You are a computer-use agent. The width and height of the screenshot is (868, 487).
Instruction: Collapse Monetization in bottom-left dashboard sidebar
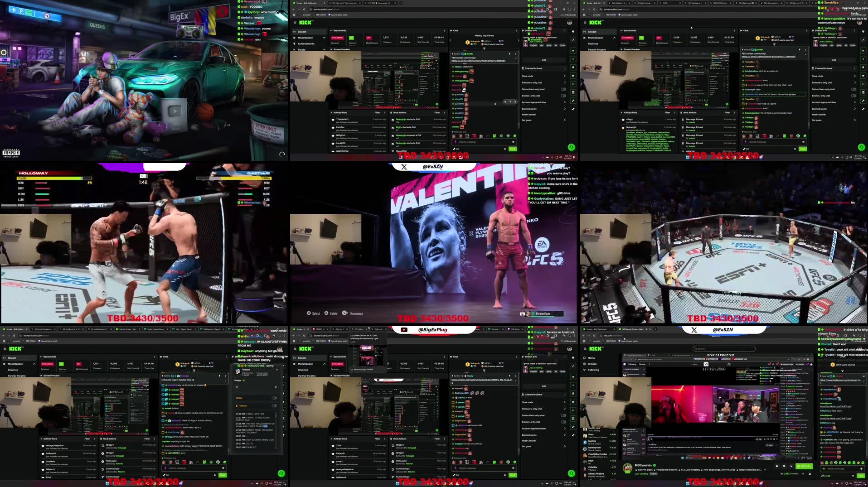34,364
